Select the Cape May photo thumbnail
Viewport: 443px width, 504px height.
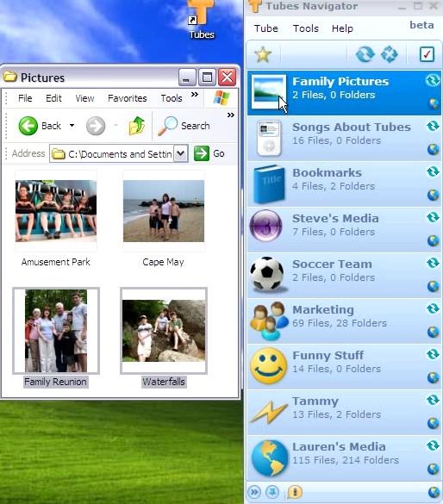163,211
